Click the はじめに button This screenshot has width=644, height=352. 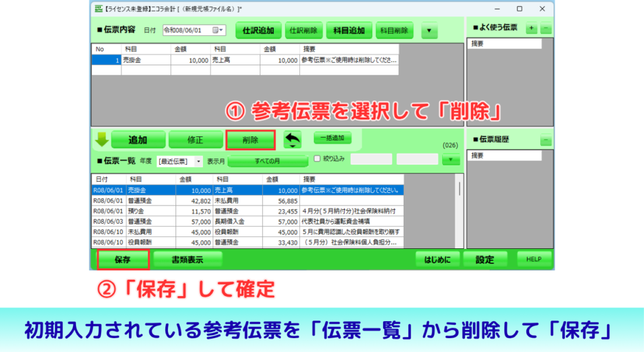tap(437, 260)
